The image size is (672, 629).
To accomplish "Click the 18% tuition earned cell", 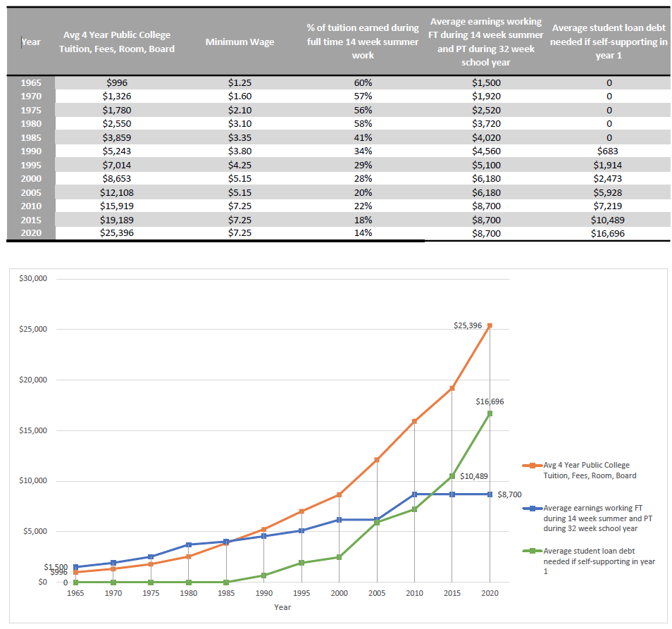I will point(363,220).
